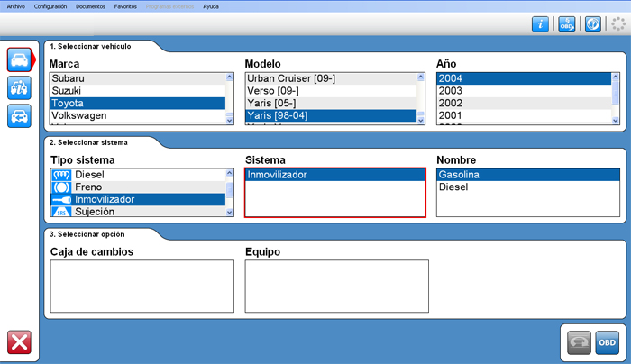
Task: Select Verso [09-] model
Action: click(331, 91)
